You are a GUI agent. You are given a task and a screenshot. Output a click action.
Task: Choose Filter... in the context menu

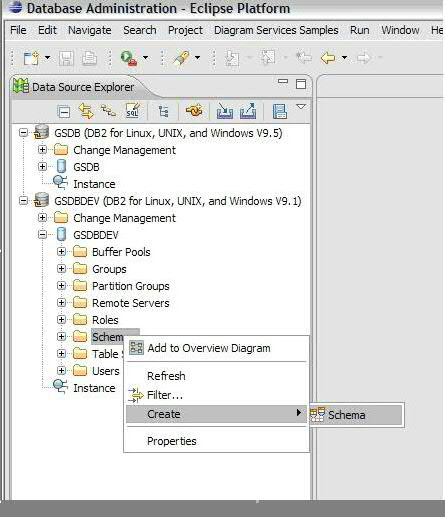(x=216, y=395)
